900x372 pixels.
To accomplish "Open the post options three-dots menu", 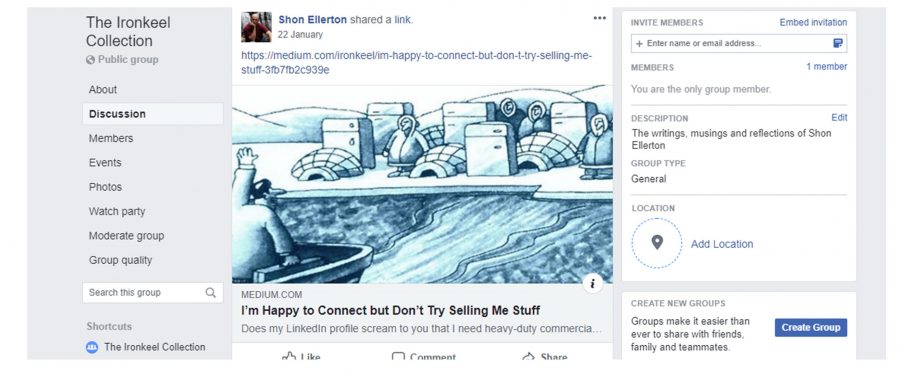I will click(x=599, y=18).
